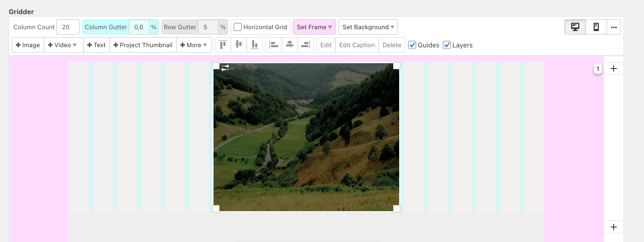Uncheck the Guides checkbox
Screen dimensions: 644x242
[x=412, y=45]
